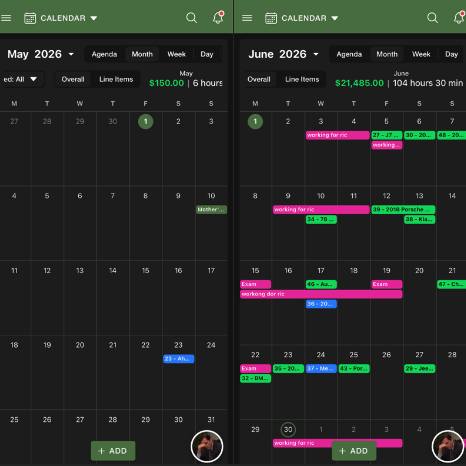Open Exam event on June 22
This screenshot has width=466, height=466.
point(255,368)
